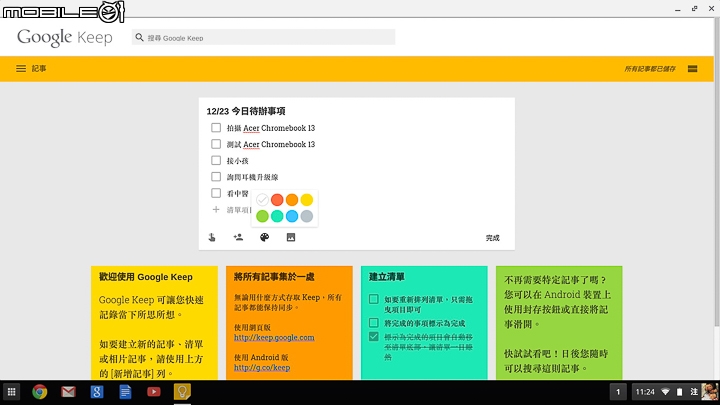
Task: Uncheck the completed strikethrough item
Action: (374, 337)
